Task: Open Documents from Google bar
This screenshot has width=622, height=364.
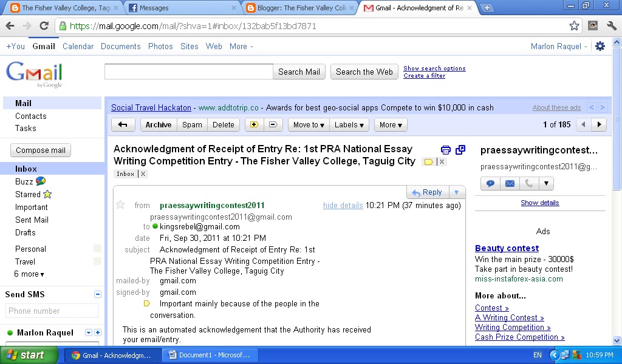Action: 121,46
